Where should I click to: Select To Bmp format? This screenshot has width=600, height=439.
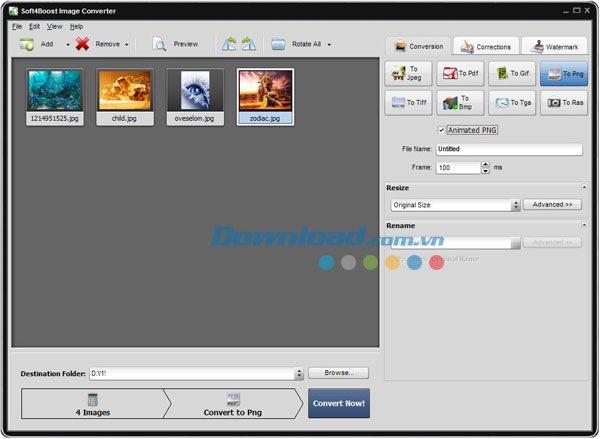coord(460,103)
